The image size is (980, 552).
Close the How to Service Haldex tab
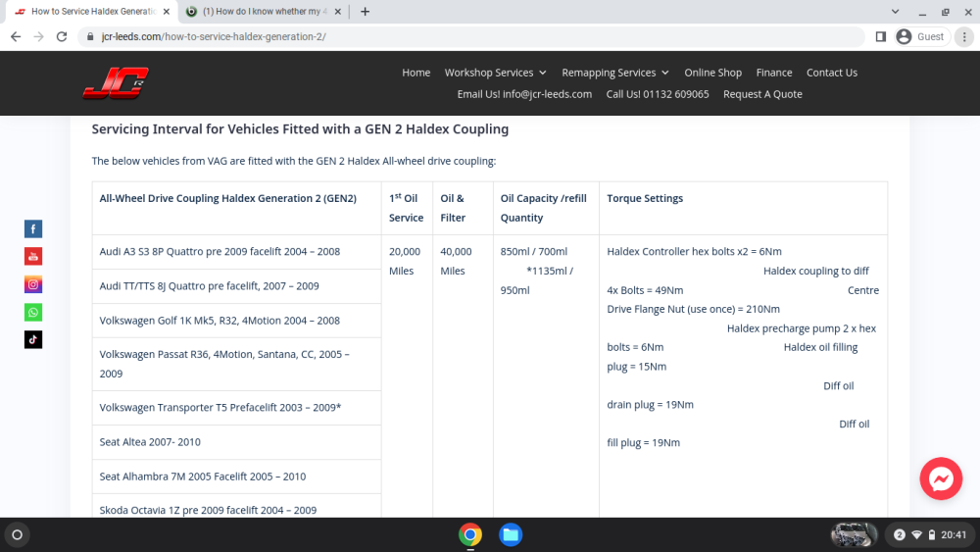point(167,11)
